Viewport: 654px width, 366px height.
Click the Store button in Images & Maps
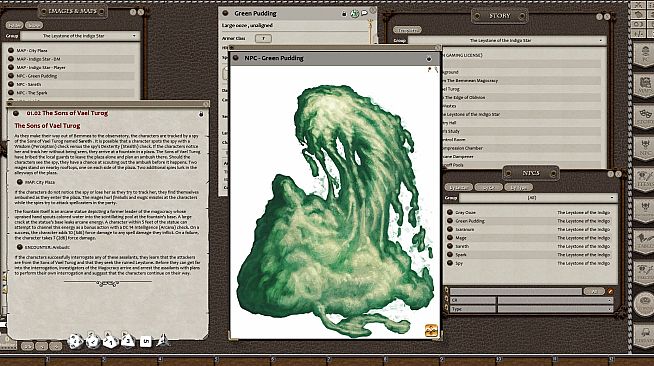34,25
